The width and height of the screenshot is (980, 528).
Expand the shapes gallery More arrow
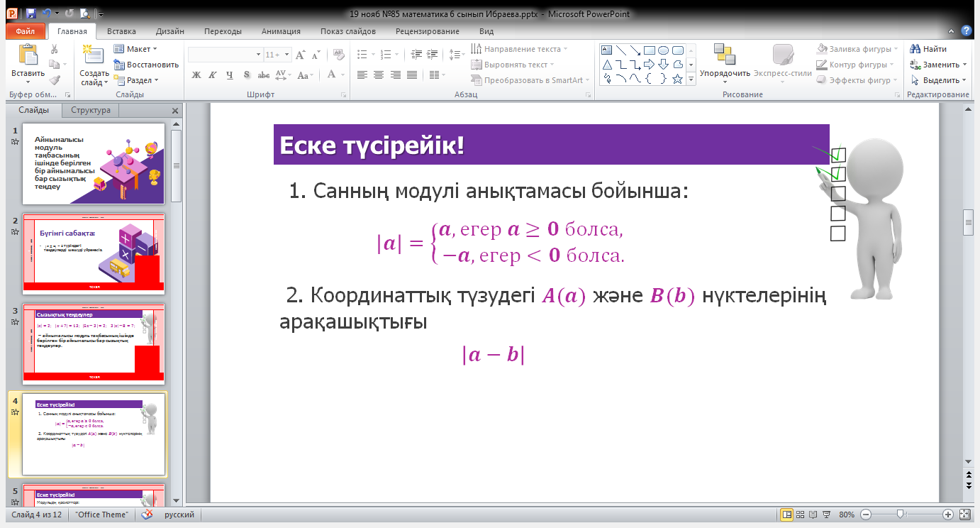[691, 80]
